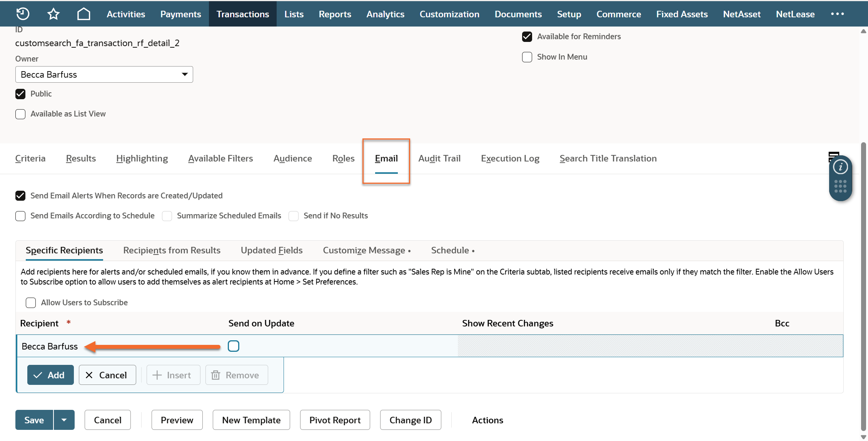Click the floating info help icon

(x=840, y=167)
